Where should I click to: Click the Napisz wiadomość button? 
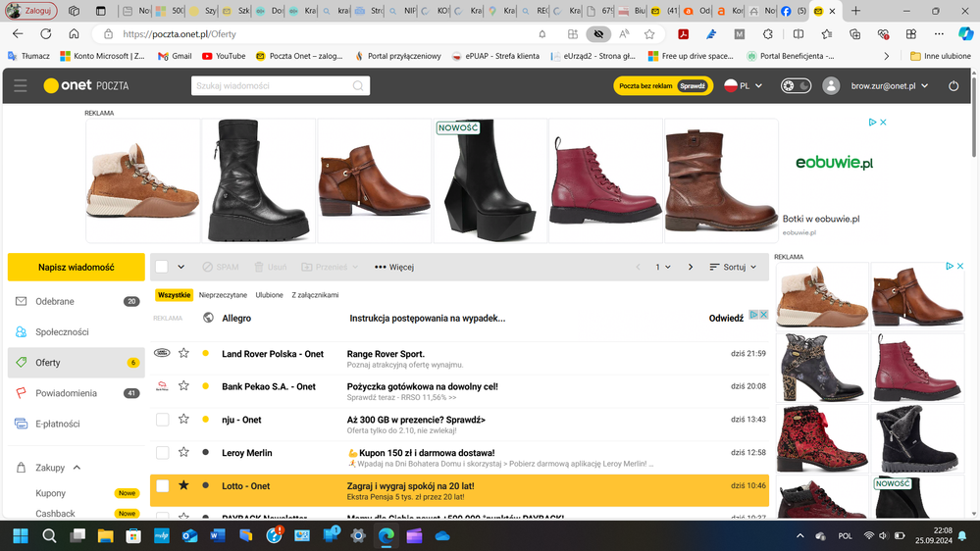[x=77, y=267]
